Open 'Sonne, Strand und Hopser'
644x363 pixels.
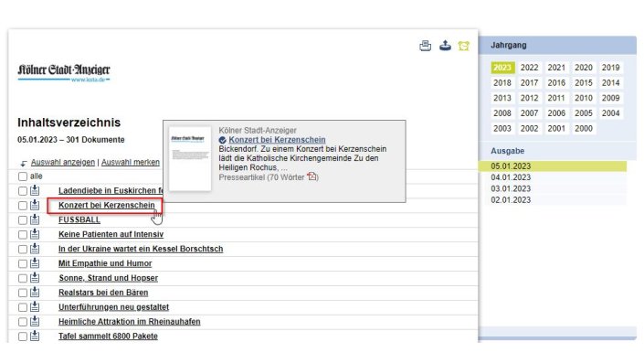(109, 278)
